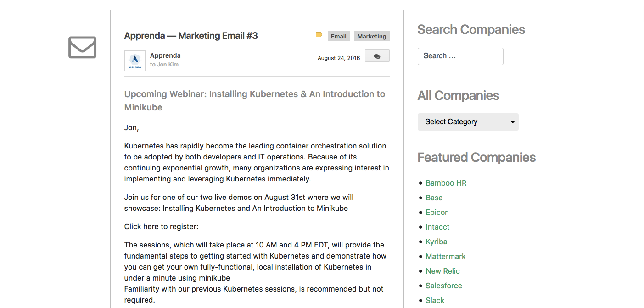This screenshot has width=644, height=308.
Task: Click the Apprenda sender name
Action: (x=165, y=55)
